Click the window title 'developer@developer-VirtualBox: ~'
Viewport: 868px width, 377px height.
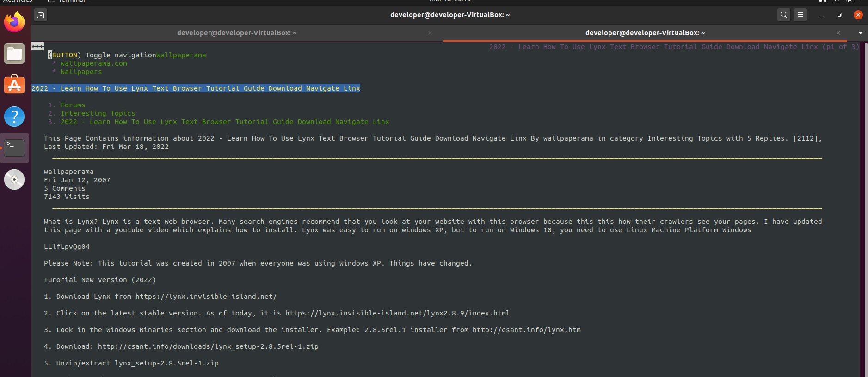coord(450,15)
